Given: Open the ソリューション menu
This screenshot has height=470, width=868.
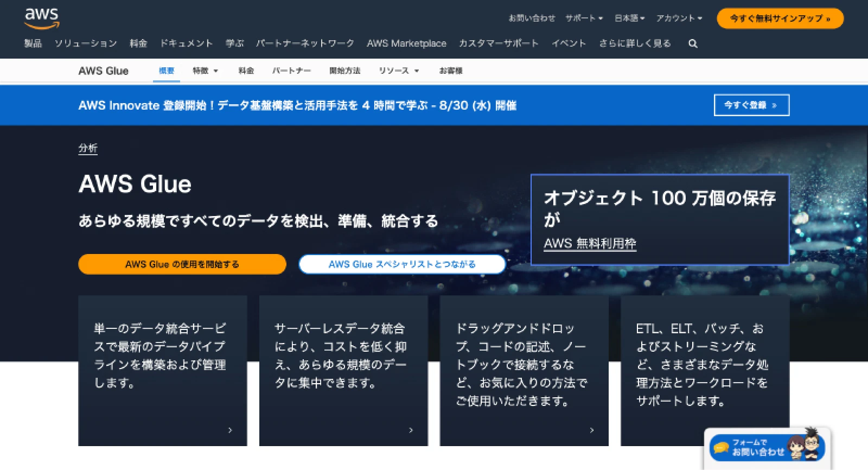Looking at the screenshot, I should click(86, 43).
